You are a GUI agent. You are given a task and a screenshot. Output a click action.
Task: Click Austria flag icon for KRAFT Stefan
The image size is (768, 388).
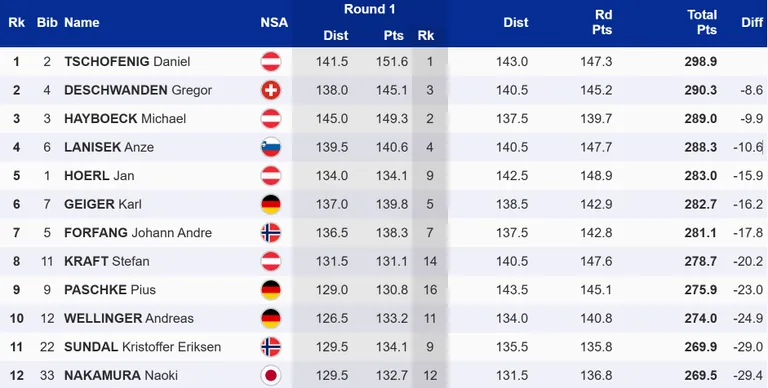pyautogui.click(x=270, y=261)
